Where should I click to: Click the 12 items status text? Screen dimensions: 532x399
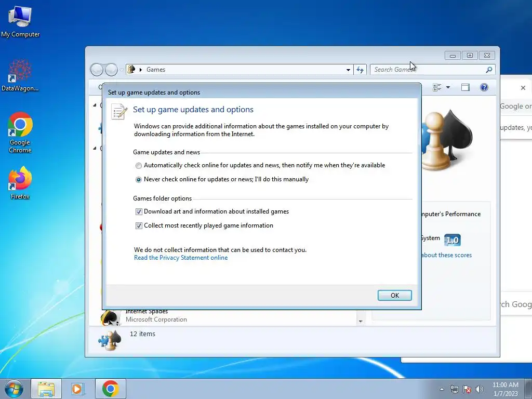click(x=142, y=334)
